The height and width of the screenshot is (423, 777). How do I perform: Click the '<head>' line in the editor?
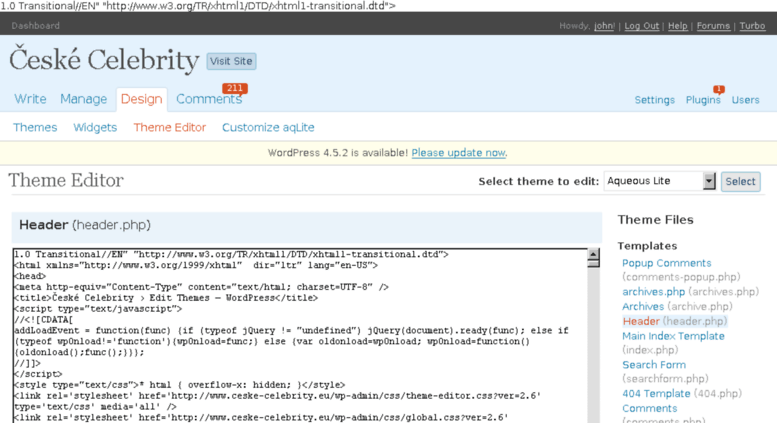[x=30, y=276]
